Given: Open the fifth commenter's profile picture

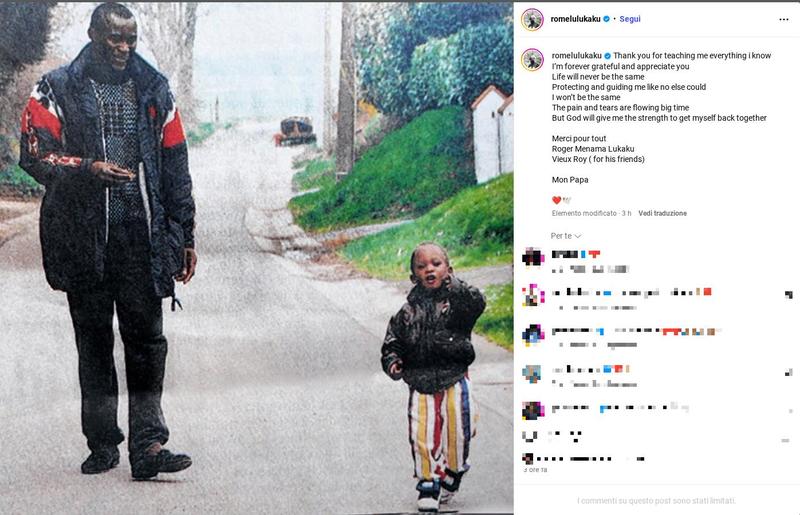Looking at the screenshot, I should (533, 410).
